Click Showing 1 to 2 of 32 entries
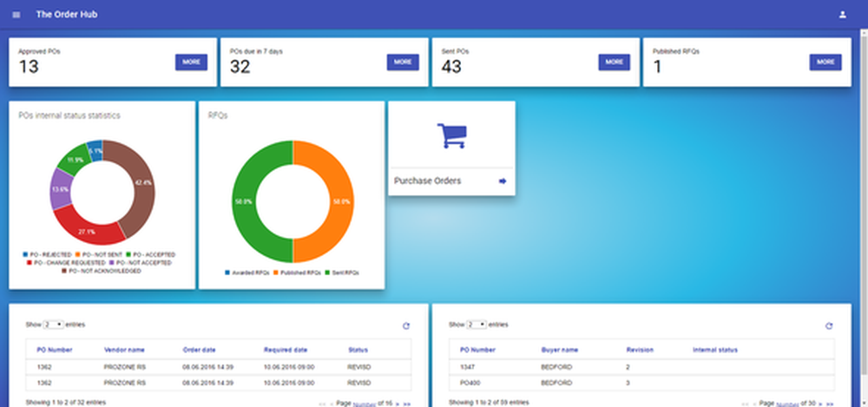Screen dimensions: 868x407 click(x=65, y=402)
